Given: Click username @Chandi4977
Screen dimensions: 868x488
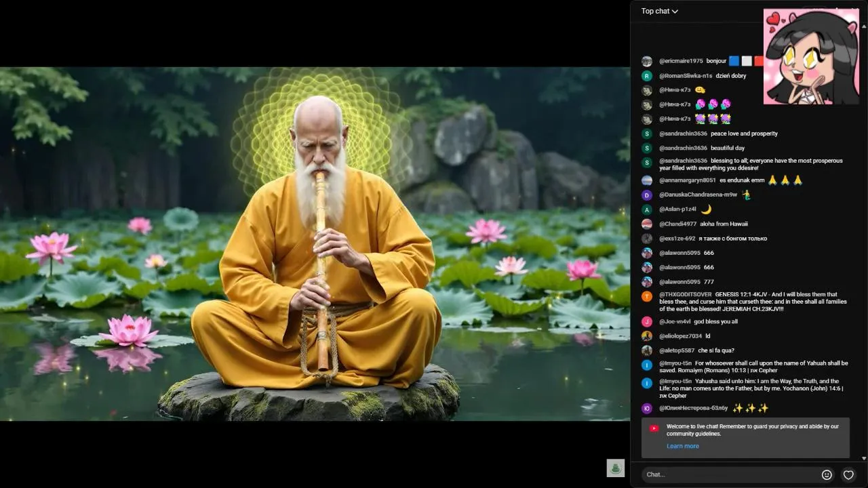Looking at the screenshot, I should [x=677, y=224].
